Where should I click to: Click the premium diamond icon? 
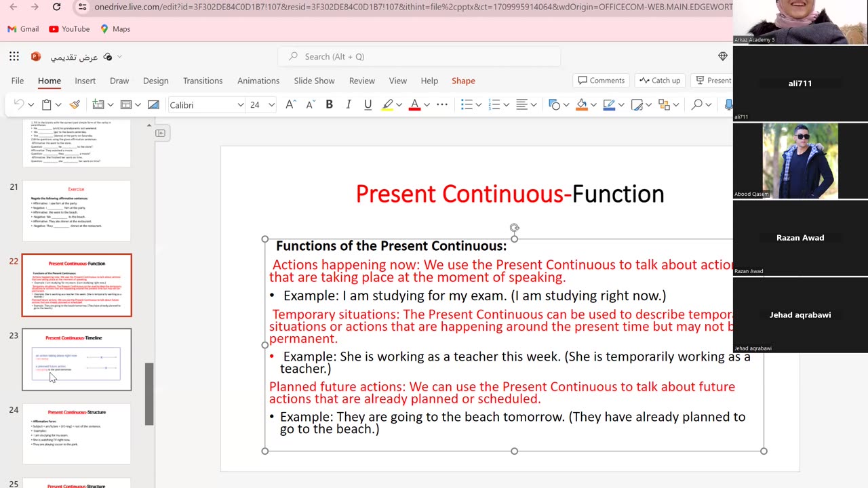pos(723,56)
